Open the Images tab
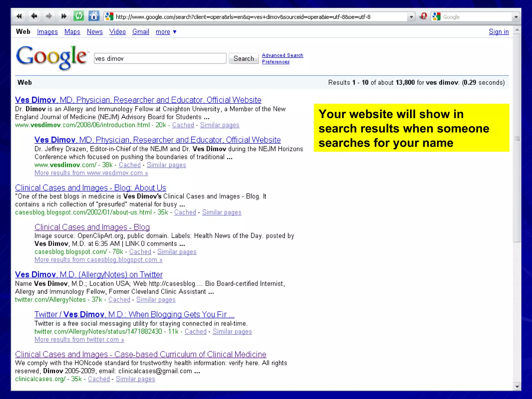The height and width of the screenshot is (399, 532). [x=47, y=32]
